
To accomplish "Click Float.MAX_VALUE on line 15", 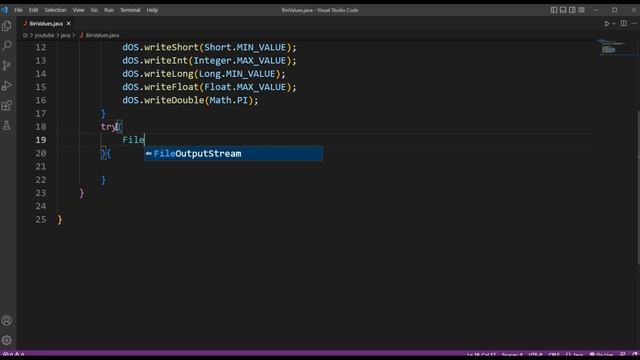I will coord(245,87).
